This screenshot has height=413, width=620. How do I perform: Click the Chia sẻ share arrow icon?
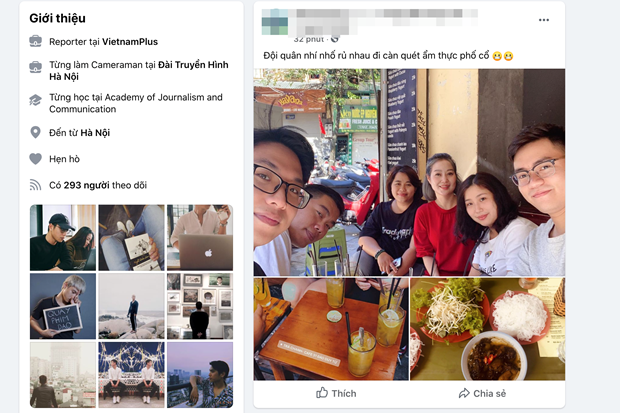click(464, 393)
